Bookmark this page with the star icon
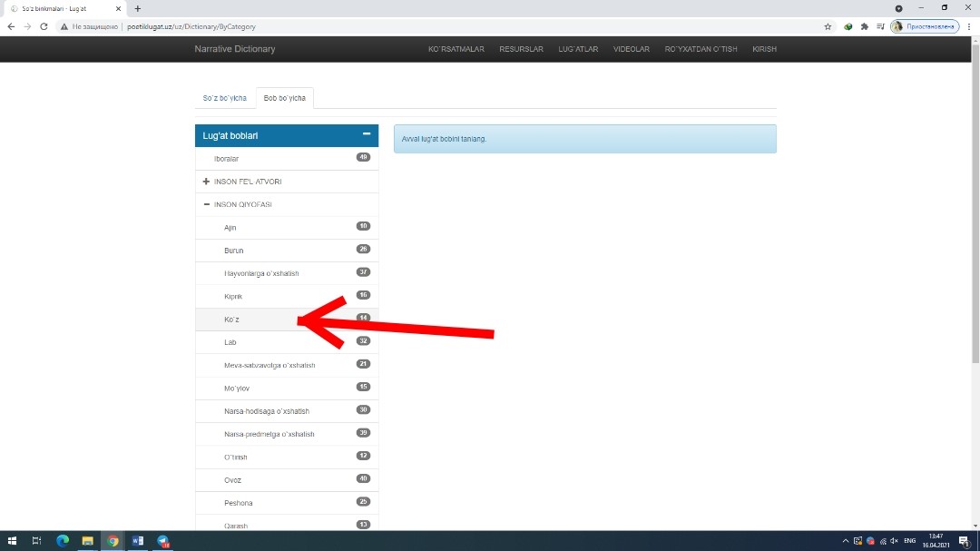This screenshot has height=551, width=980. [x=828, y=26]
